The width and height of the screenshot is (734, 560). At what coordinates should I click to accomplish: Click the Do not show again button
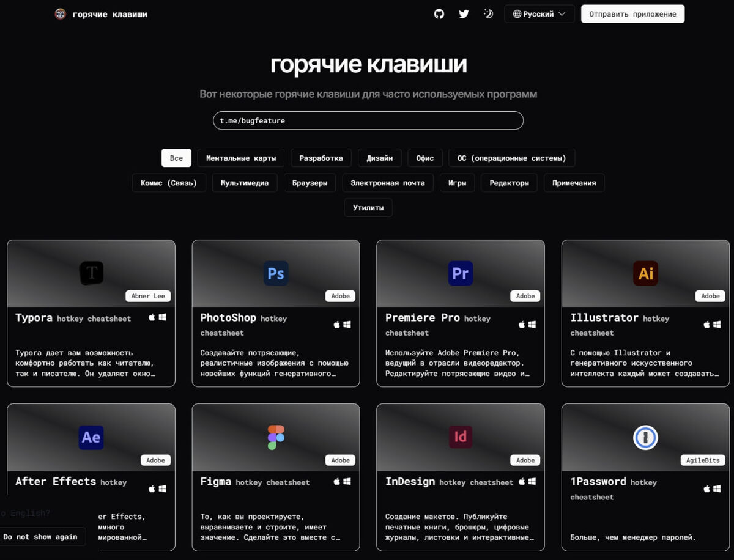(40, 537)
